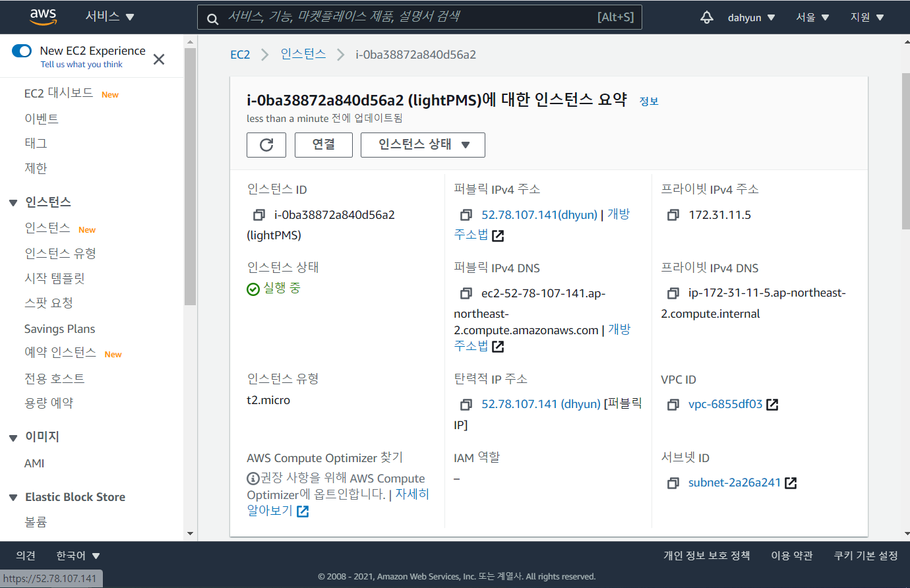The height and width of the screenshot is (588, 910).
Task: Click the search magnifier icon
Action: [x=212, y=18]
